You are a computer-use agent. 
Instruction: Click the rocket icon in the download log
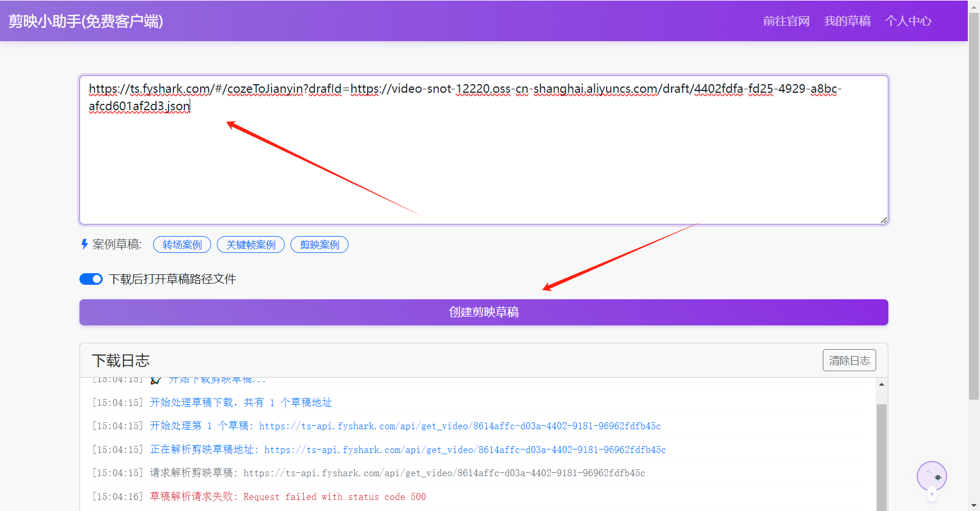tap(155, 380)
